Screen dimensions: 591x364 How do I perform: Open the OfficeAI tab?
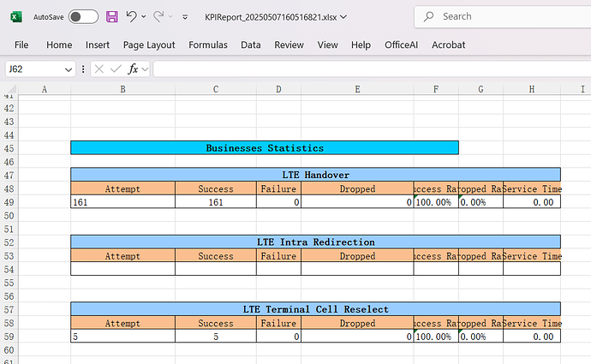[401, 45]
